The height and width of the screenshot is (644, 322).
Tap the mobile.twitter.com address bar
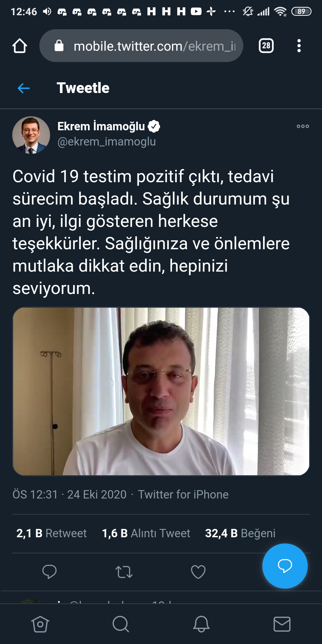(141, 46)
